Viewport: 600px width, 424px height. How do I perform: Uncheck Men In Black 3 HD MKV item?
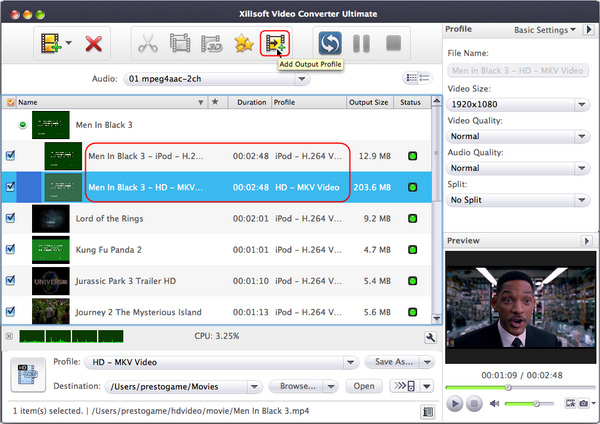[10, 187]
